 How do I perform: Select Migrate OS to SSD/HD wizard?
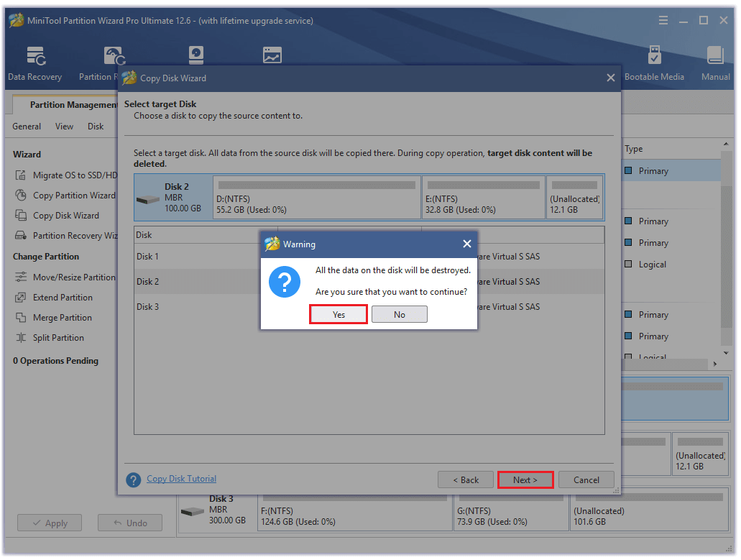66,175
